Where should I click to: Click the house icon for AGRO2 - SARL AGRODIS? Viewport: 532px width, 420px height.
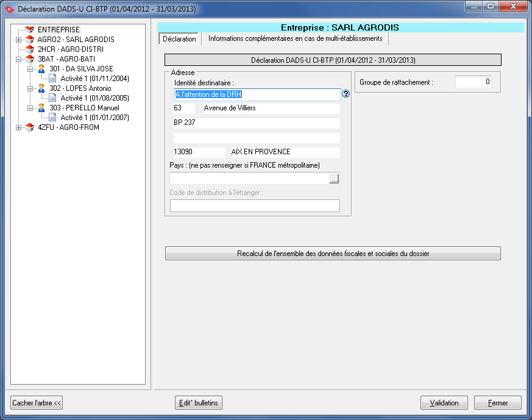pos(29,39)
